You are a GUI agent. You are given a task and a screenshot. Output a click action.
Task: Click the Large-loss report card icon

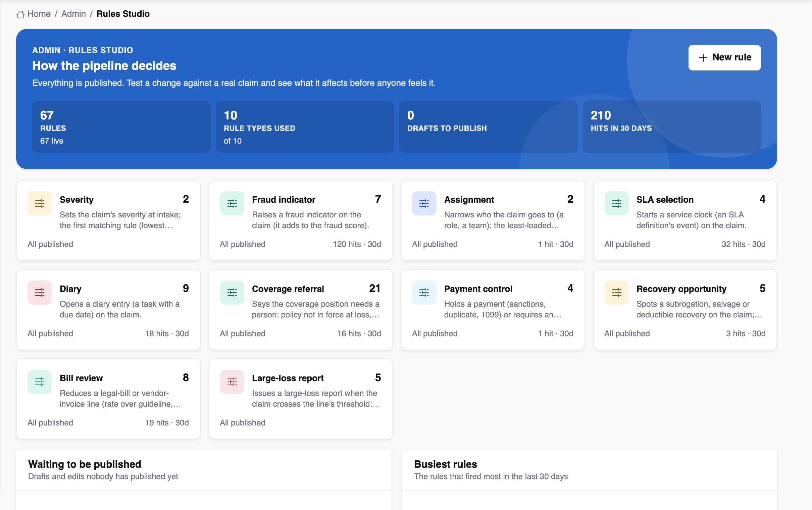click(x=232, y=382)
